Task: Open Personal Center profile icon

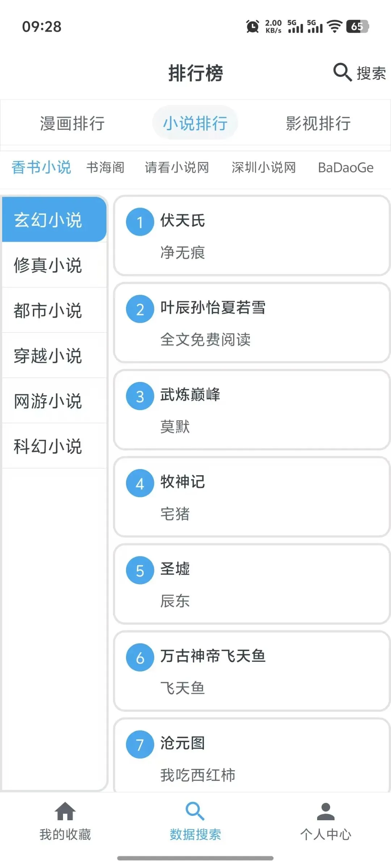Action: (325, 811)
